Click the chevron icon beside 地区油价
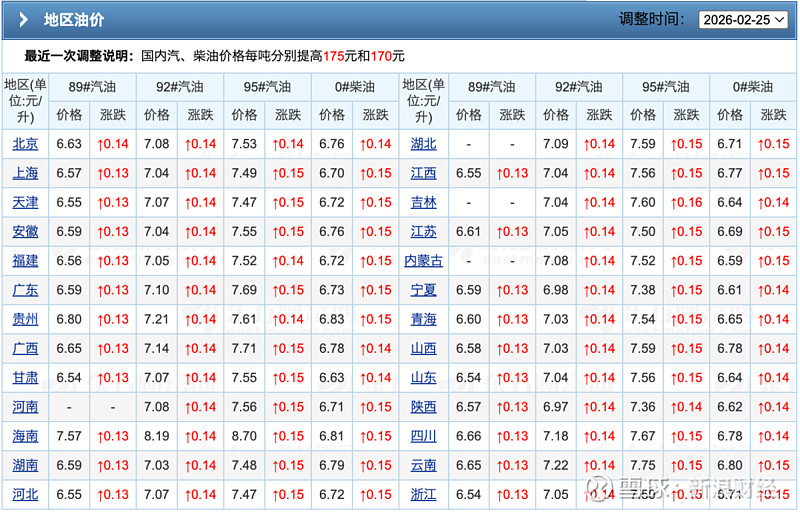The image size is (800, 513). click(x=23, y=20)
